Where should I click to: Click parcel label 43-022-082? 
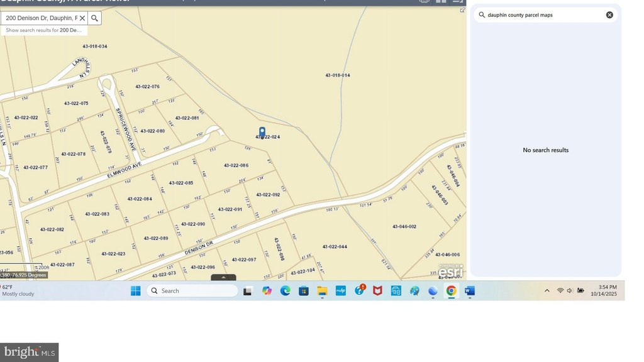click(52, 230)
